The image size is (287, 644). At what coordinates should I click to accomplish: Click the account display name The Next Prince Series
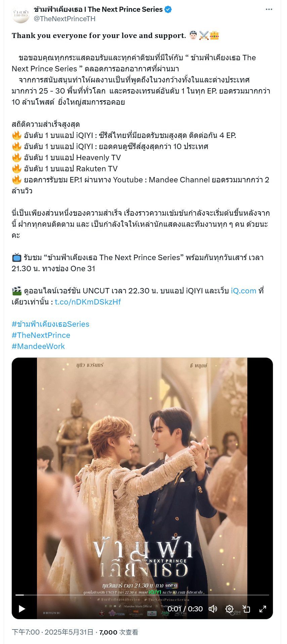click(x=98, y=9)
